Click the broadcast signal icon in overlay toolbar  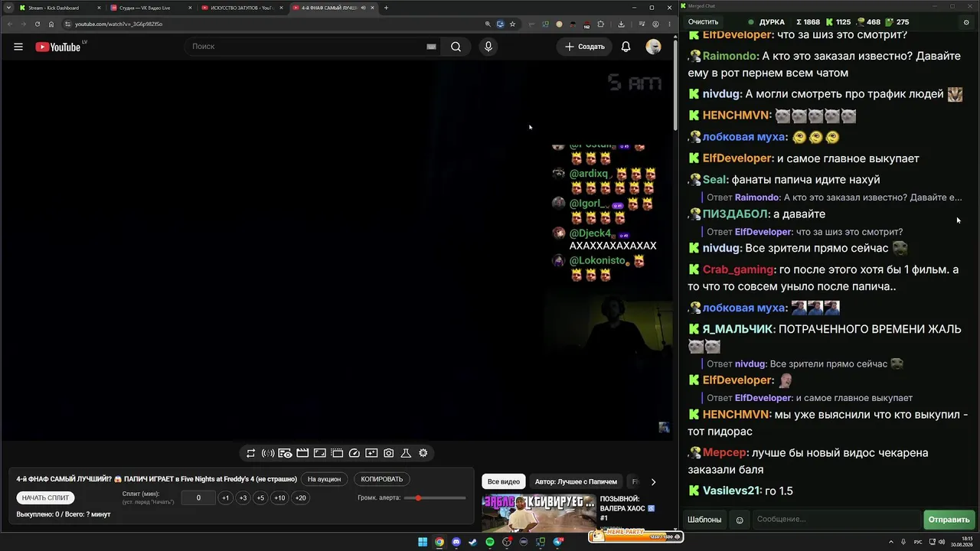tap(268, 453)
